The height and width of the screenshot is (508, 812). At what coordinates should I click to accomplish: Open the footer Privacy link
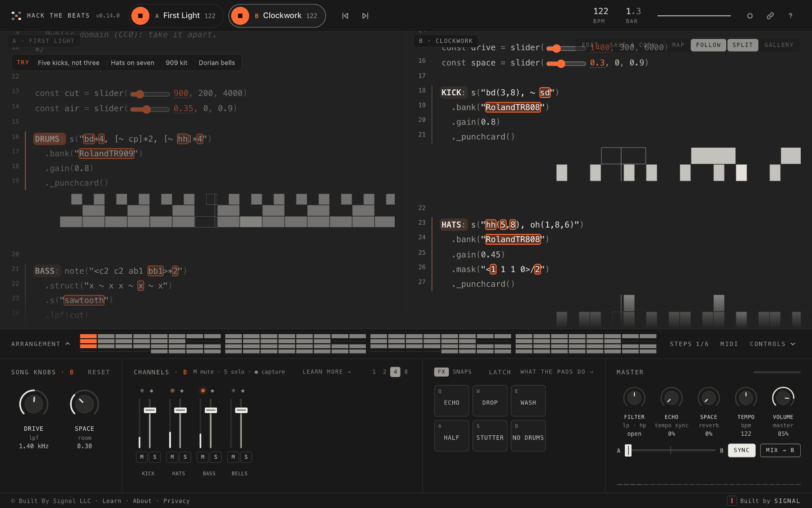(176, 501)
